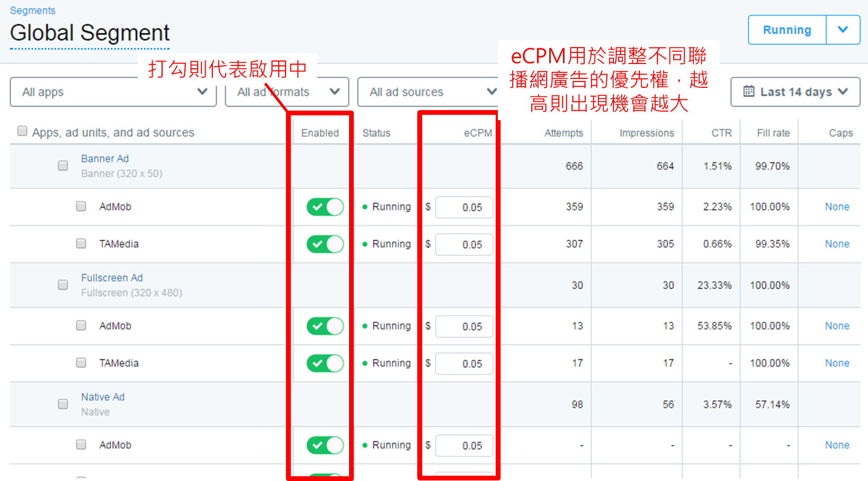This screenshot has width=868, height=481.
Task: Check the Fullscreen Ad row checkbox
Action: tap(63, 285)
